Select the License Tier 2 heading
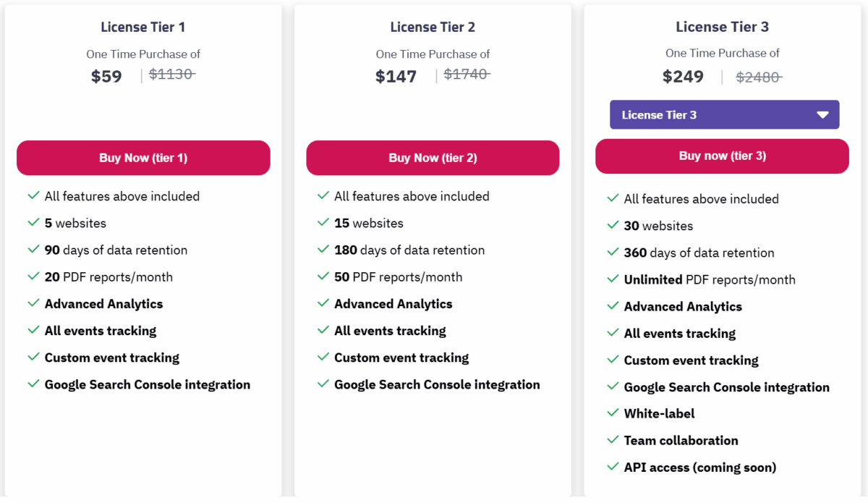 pos(433,28)
